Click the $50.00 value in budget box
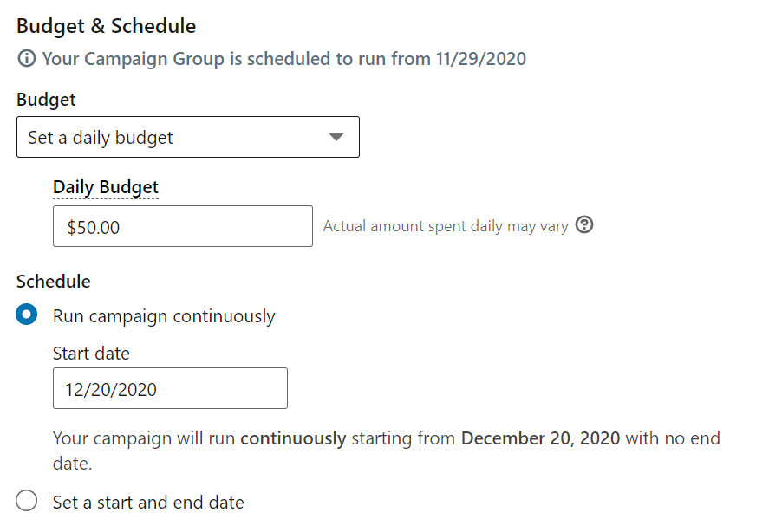 (x=94, y=227)
